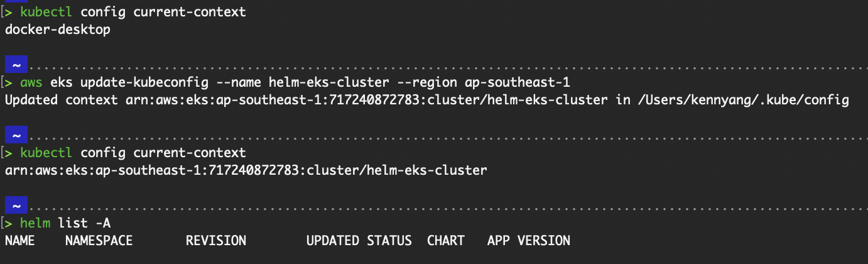Click the APP VERSION column header
The image size is (868, 264).
[x=529, y=241]
